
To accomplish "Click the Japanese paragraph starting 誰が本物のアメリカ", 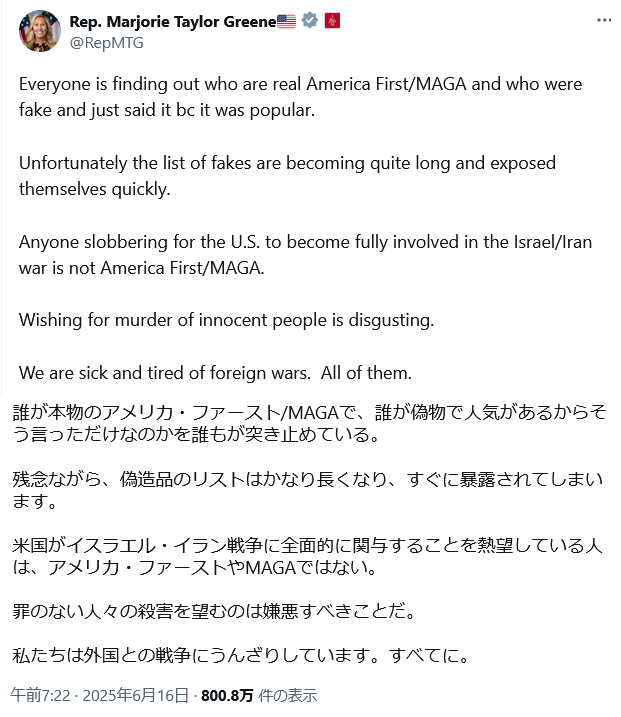I will pos(310,423).
